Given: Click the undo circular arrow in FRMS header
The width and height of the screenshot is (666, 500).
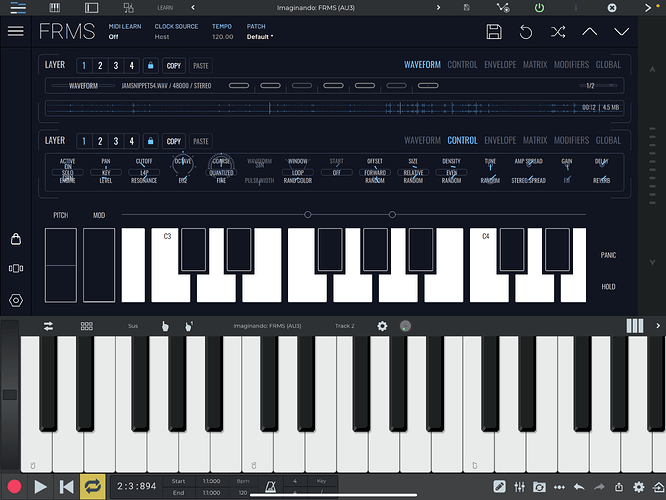Looking at the screenshot, I should (x=526, y=32).
